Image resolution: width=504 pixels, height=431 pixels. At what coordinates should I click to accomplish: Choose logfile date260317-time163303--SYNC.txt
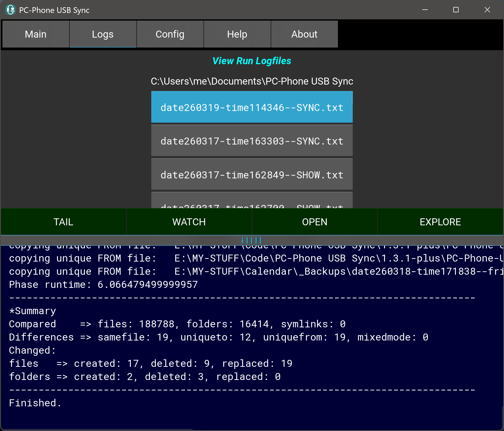(252, 141)
